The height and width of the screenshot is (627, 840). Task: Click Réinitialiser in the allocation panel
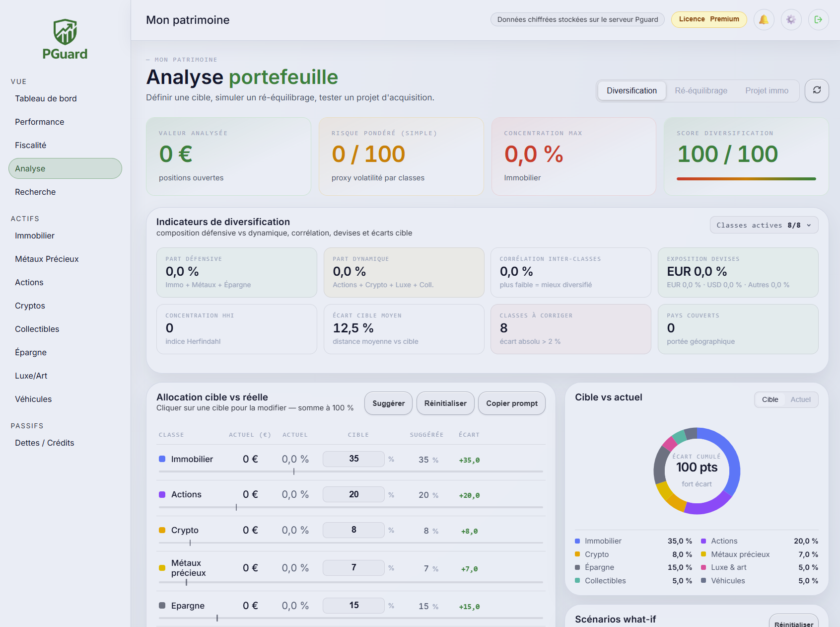point(445,403)
